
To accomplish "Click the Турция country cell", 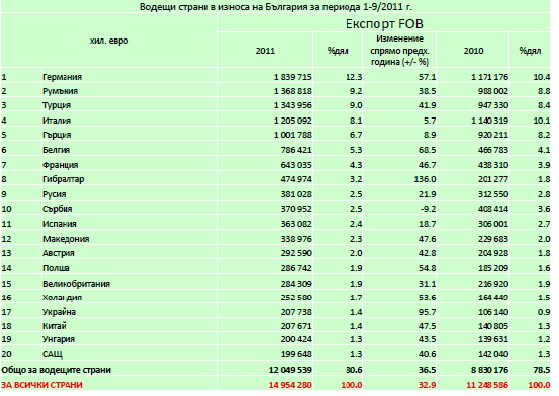I will point(57,105).
